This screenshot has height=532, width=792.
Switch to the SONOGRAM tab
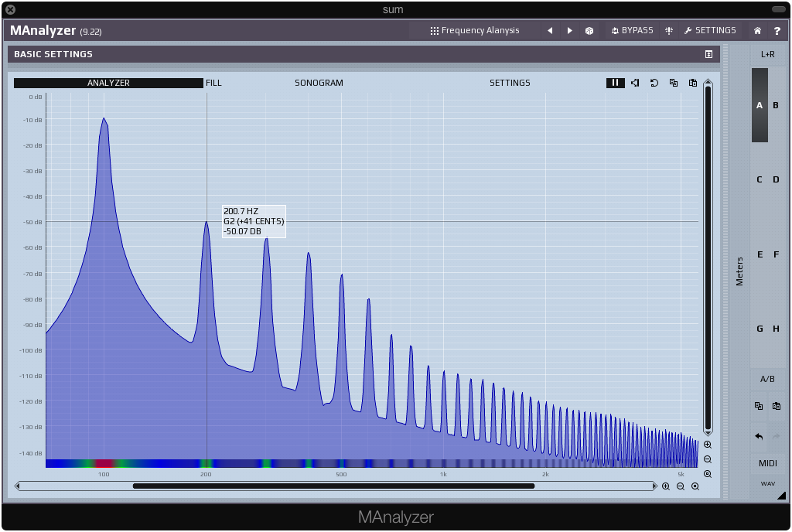[x=319, y=83]
